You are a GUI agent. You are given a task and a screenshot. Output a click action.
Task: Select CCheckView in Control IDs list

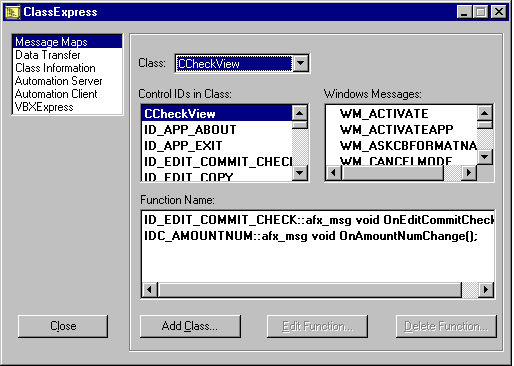pos(217,113)
